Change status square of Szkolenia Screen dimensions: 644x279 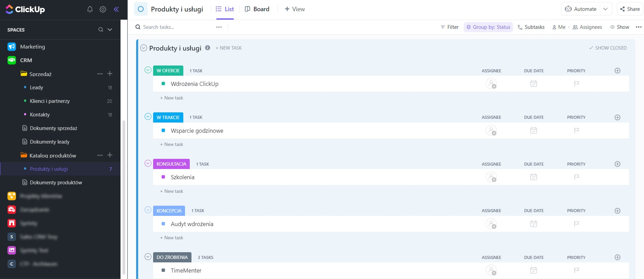tap(163, 177)
